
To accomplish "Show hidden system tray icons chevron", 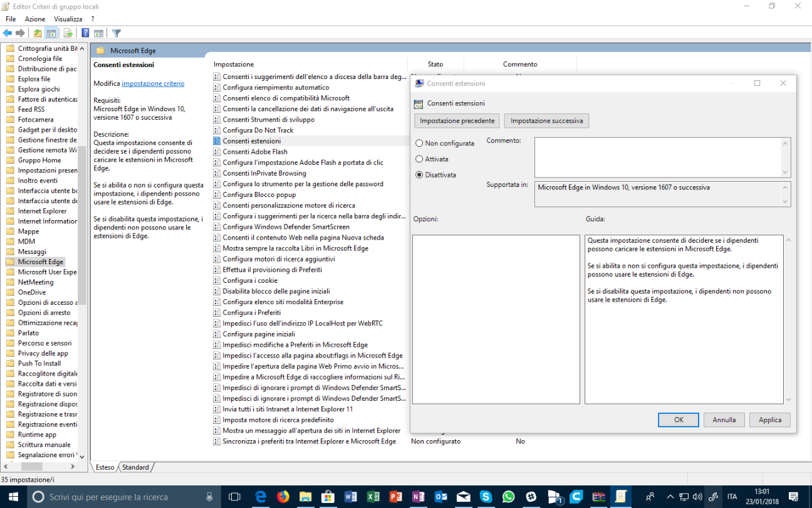I will coord(670,497).
